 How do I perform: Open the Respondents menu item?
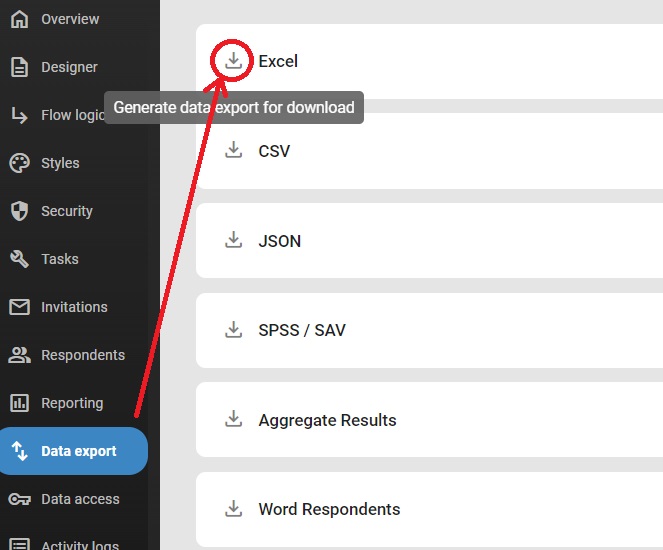(x=82, y=355)
